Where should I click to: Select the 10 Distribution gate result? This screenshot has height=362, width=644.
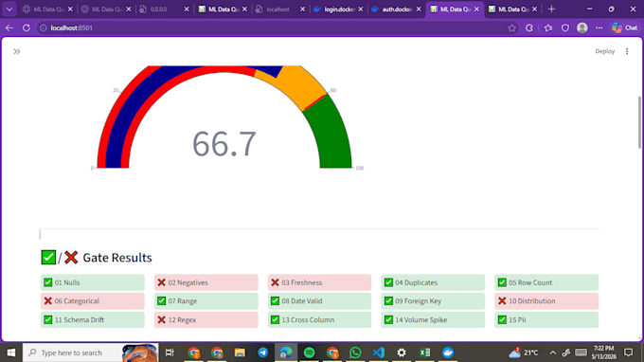coord(546,301)
